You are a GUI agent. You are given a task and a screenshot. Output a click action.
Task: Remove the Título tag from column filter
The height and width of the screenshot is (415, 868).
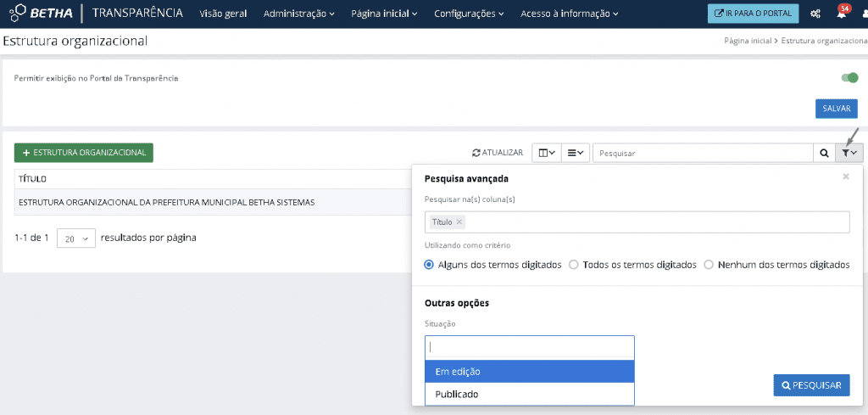[459, 222]
